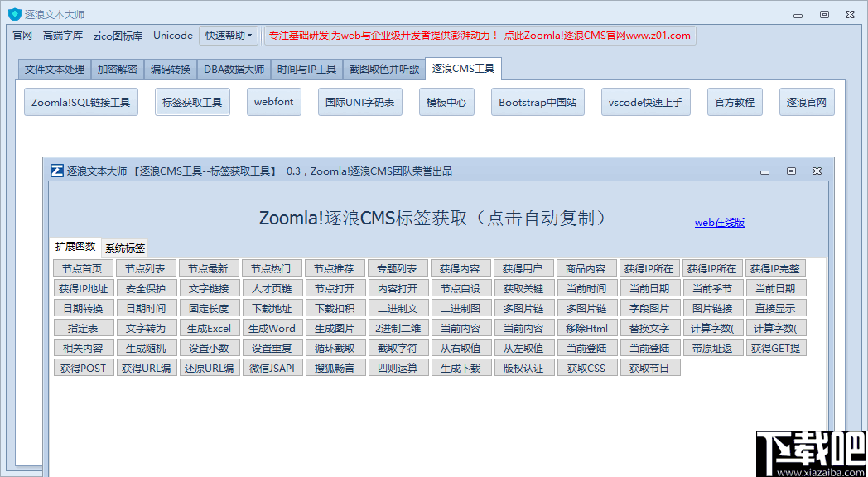Viewport: 868px width, 477px height.
Task: Click the 获得用户 tag button
Action: click(523, 268)
